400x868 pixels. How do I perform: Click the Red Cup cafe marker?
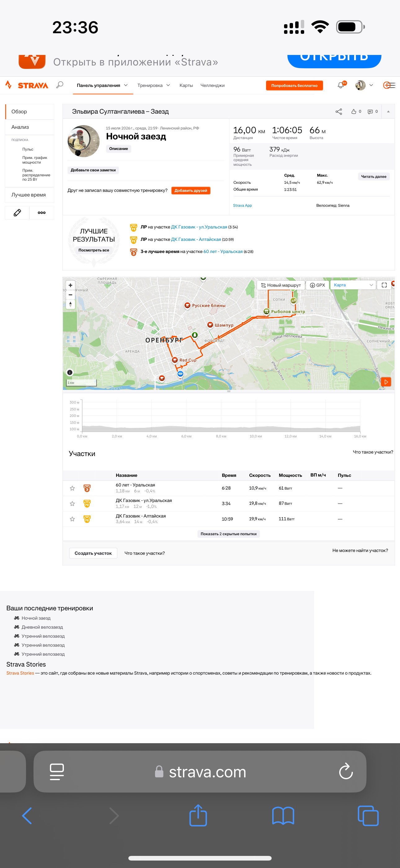(175, 360)
